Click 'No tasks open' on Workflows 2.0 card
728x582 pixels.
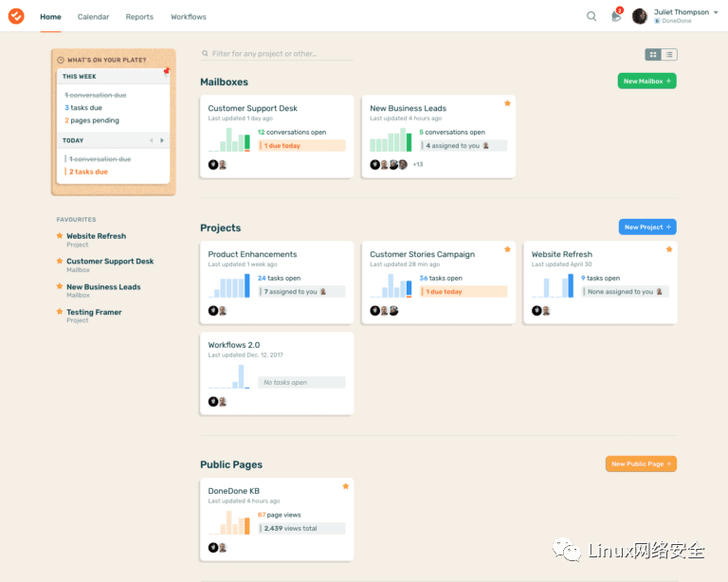coord(301,382)
